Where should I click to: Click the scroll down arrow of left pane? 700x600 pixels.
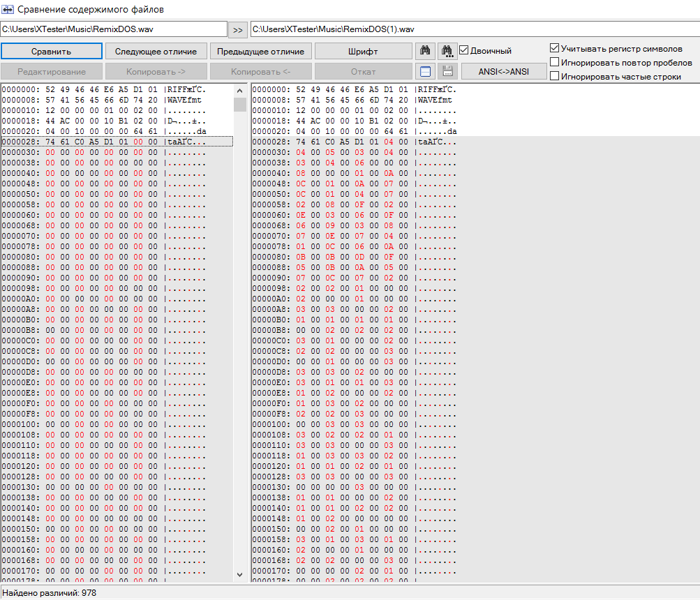[x=239, y=574]
